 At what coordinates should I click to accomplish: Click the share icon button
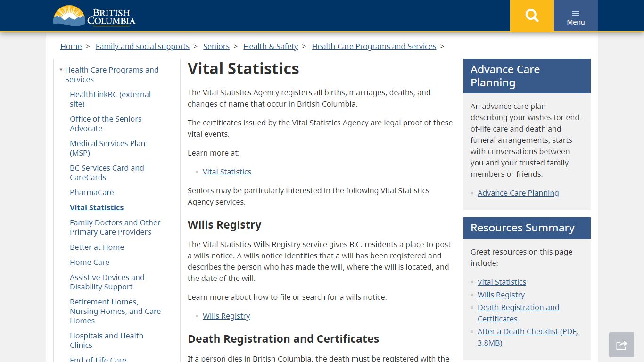click(x=621, y=345)
